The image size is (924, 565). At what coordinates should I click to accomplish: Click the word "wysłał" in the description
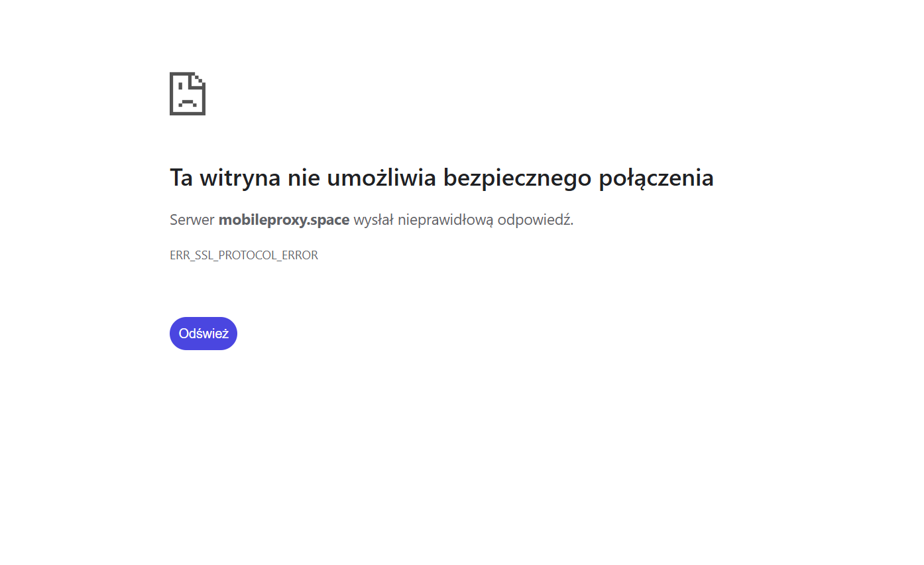coord(373,220)
